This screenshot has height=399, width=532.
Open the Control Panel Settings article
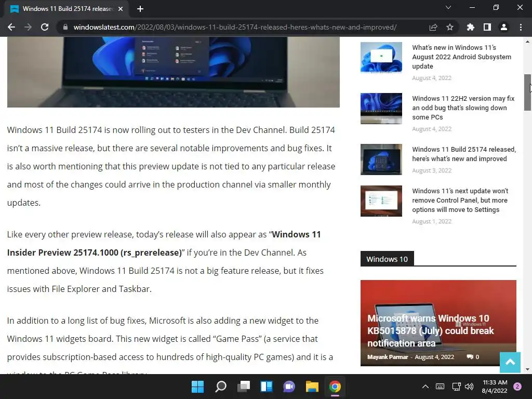tap(460, 200)
